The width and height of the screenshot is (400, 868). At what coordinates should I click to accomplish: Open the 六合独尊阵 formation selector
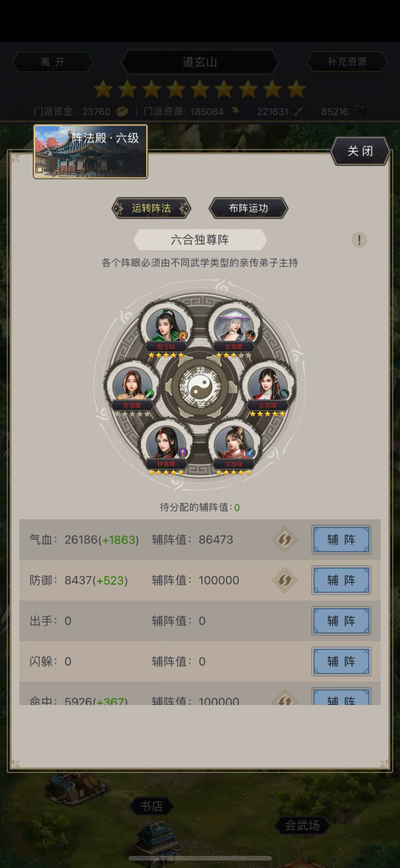[x=200, y=240]
